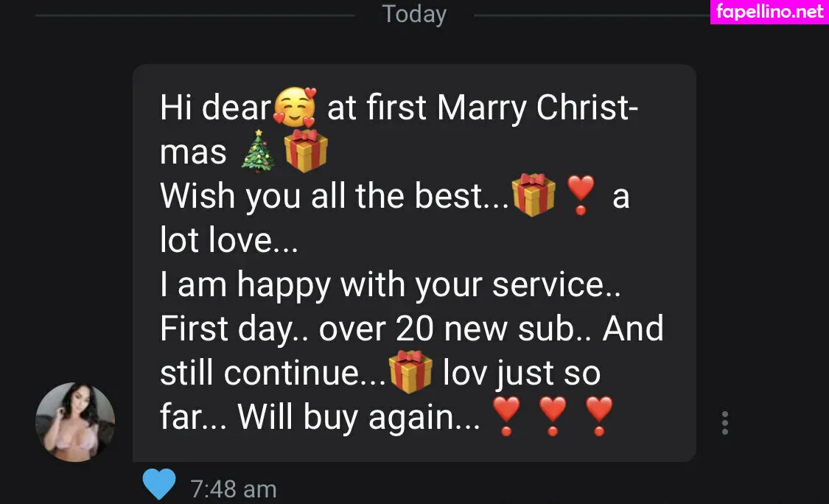
Task: Click the gift emoji beside the Christmas tree
Action: (306, 152)
